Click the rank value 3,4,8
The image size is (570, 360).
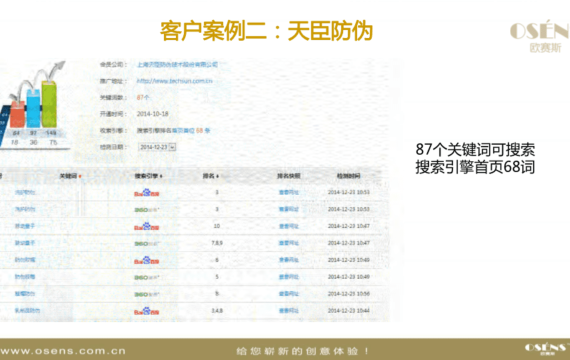(217, 311)
